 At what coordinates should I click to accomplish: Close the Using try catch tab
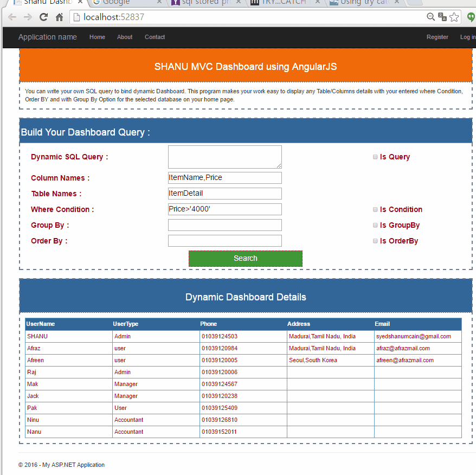pyautogui.click(x=397, y=2)
